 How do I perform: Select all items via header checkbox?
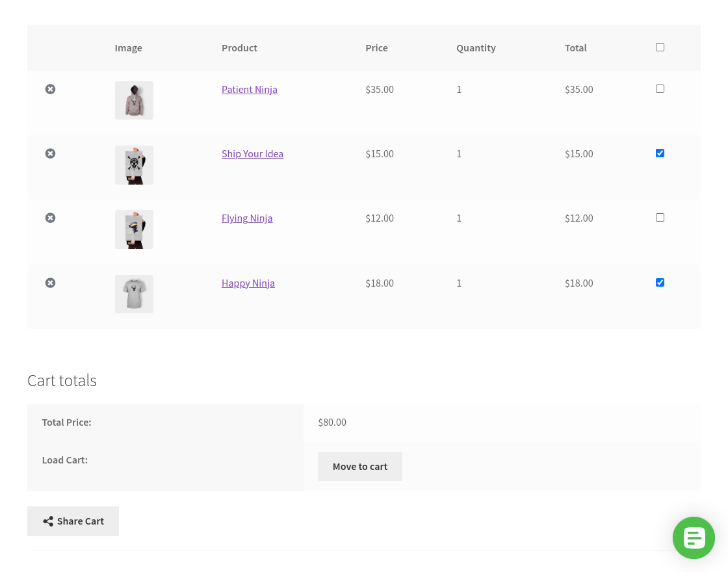pos(660,47)
